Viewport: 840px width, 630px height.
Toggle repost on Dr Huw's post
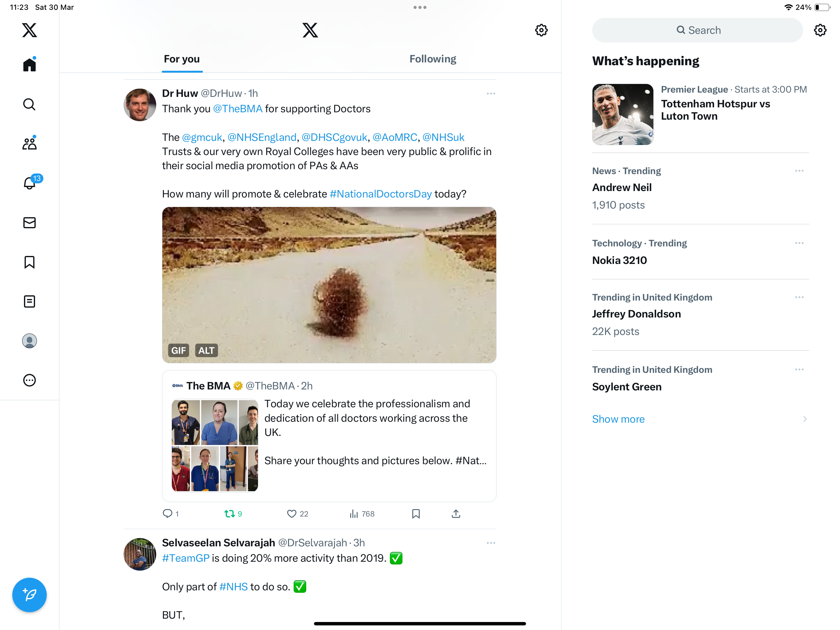[233, 514]
